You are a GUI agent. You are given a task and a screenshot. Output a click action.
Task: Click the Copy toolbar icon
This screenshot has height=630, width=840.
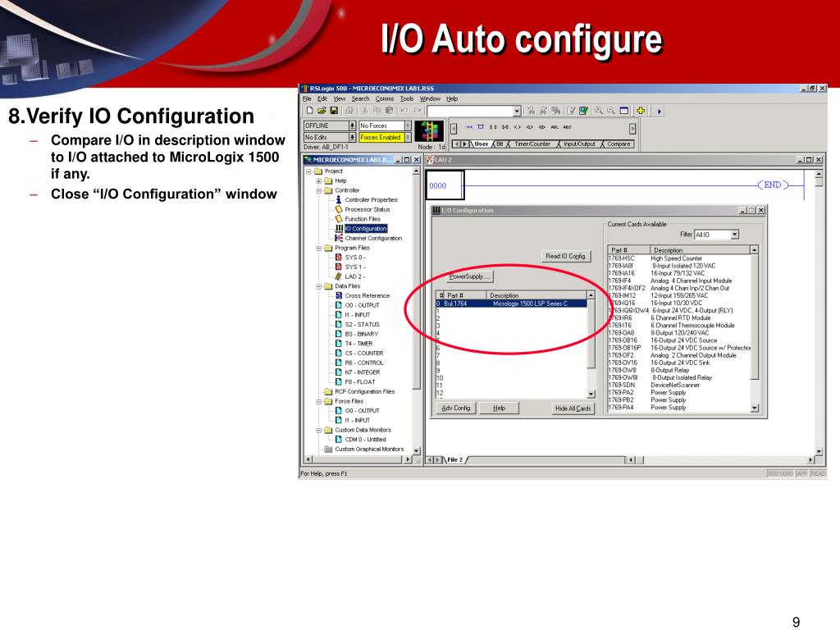pyautogui.click(x=377, y=111)
